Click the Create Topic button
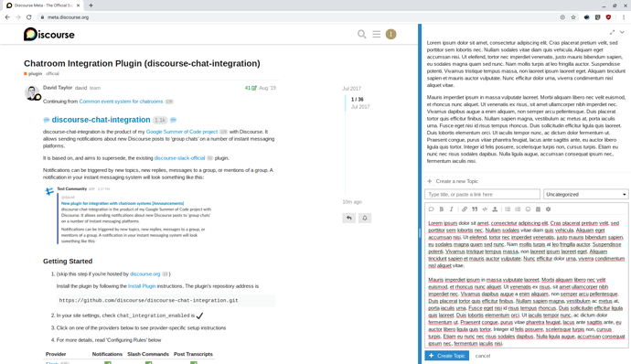631x364 pixels. click(x=446, y=356)
